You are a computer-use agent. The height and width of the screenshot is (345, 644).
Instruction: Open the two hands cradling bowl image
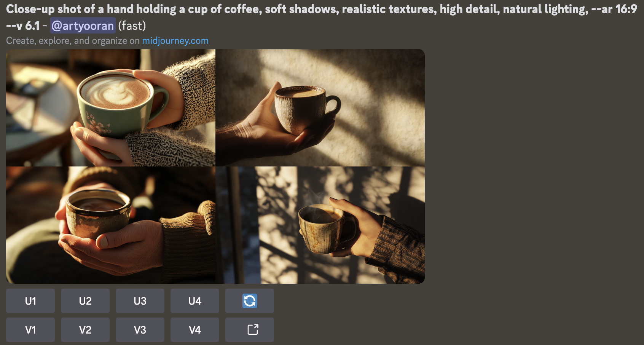tap(111, 225)
